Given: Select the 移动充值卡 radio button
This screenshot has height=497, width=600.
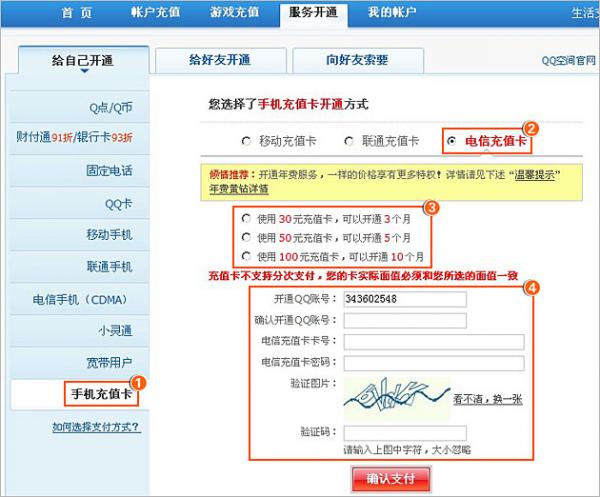Looking at the screenshot, I should click(246, 141).
